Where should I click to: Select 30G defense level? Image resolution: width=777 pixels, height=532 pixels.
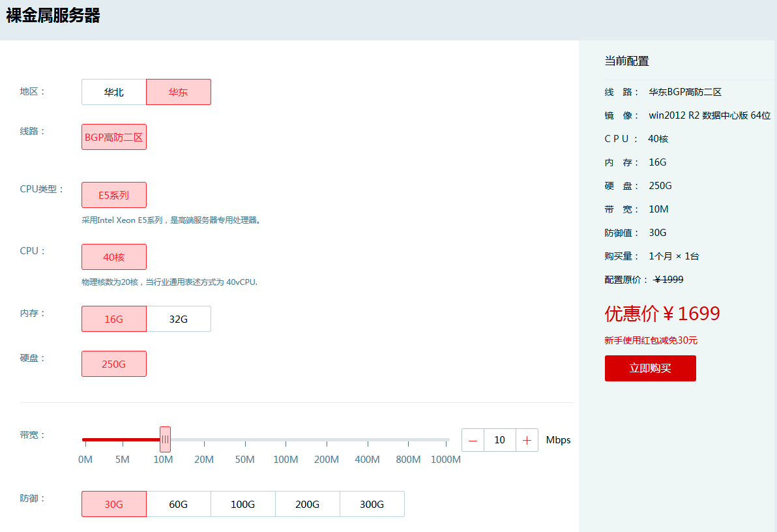coord(114,504)
